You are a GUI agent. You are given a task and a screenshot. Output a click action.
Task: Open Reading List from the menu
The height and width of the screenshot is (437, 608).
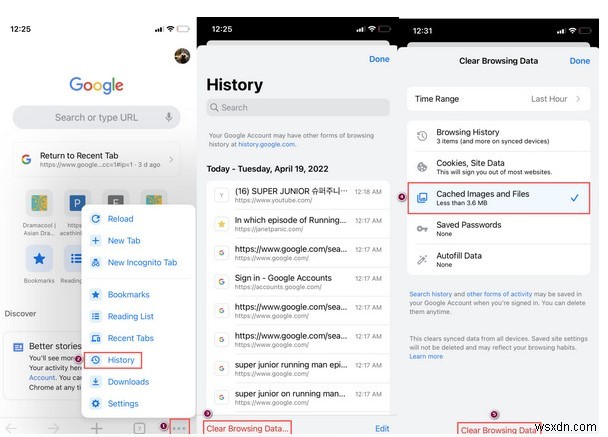(138, 316)
